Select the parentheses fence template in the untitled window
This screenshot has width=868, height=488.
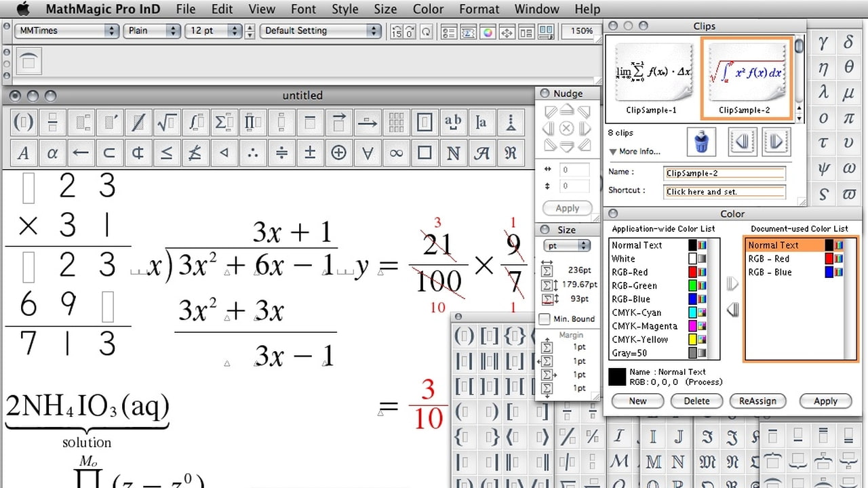[24, 123]
